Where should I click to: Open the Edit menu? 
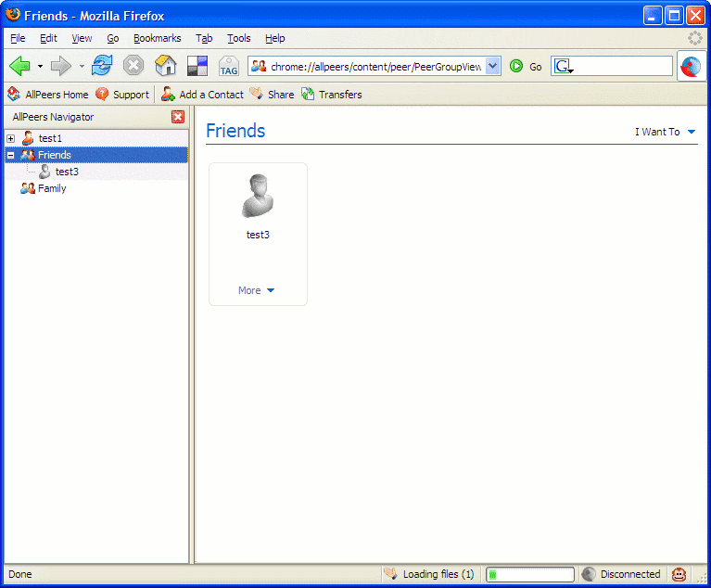(x=48, y=38)
